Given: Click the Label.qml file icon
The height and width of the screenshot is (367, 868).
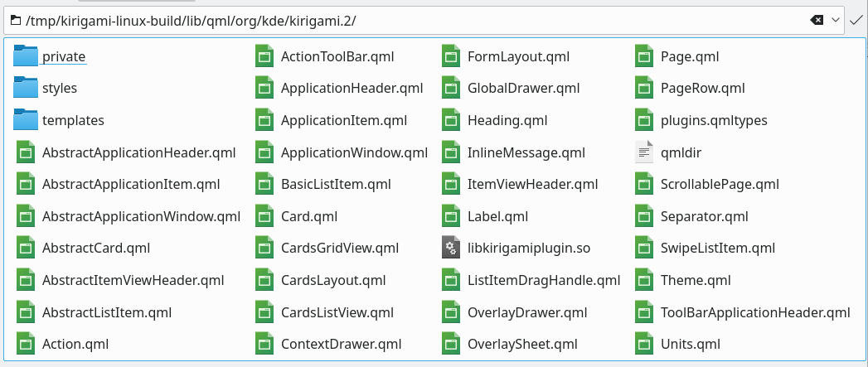Looking at the screenshot, I should [x=451, y=216].
